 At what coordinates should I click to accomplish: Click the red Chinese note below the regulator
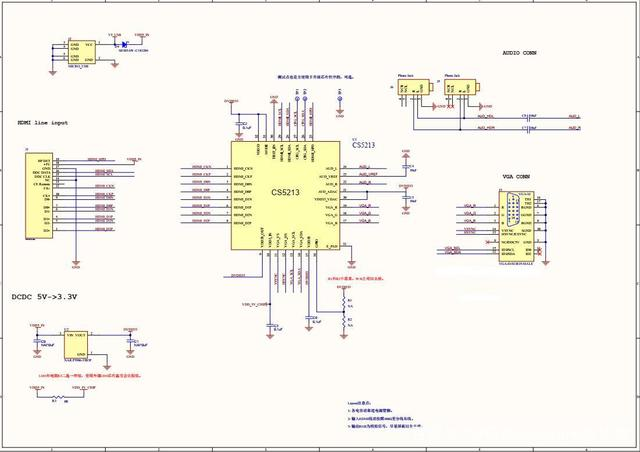coord(89,375)
